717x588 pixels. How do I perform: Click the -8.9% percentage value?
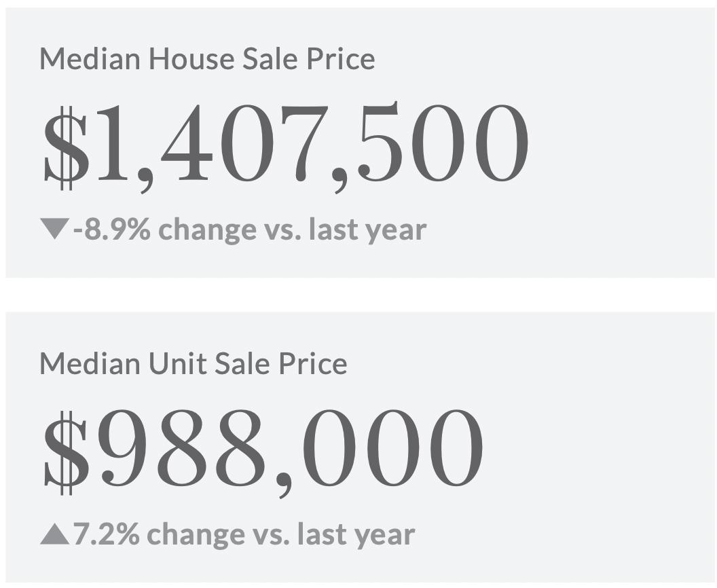[x=111, y=229]
